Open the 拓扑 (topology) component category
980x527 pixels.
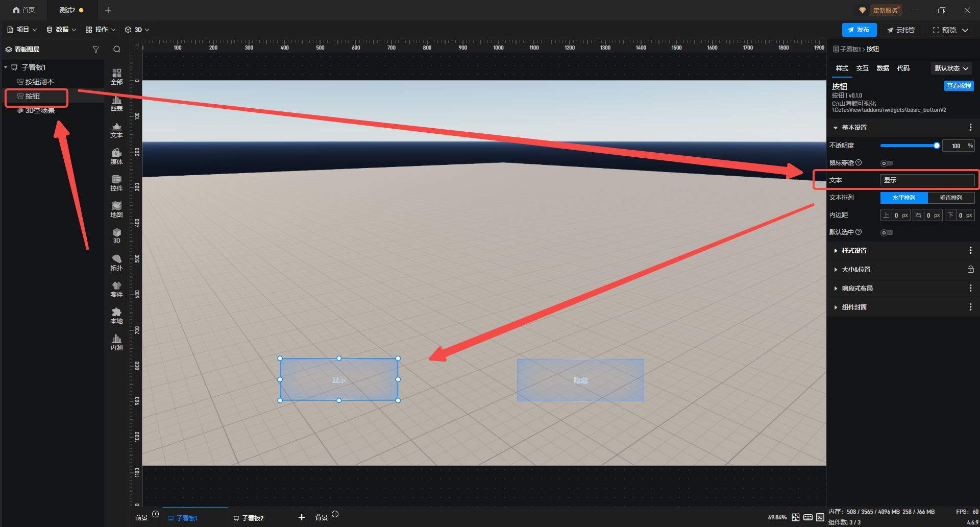(116, 262)
